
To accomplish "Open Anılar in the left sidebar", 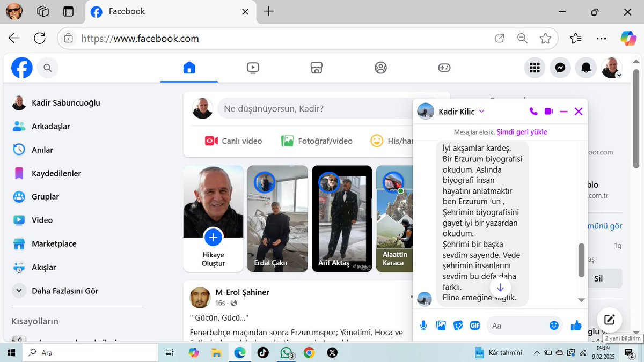I will [x=42, y=150].
